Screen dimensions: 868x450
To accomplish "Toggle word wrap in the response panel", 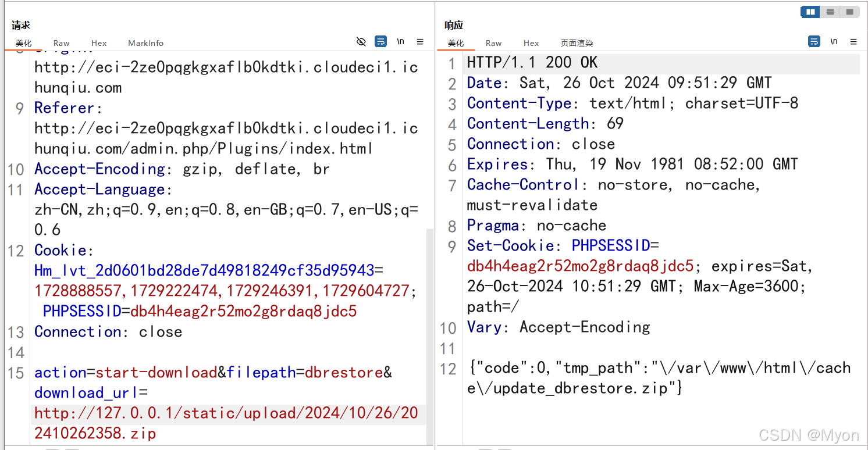I will (814, 41).
